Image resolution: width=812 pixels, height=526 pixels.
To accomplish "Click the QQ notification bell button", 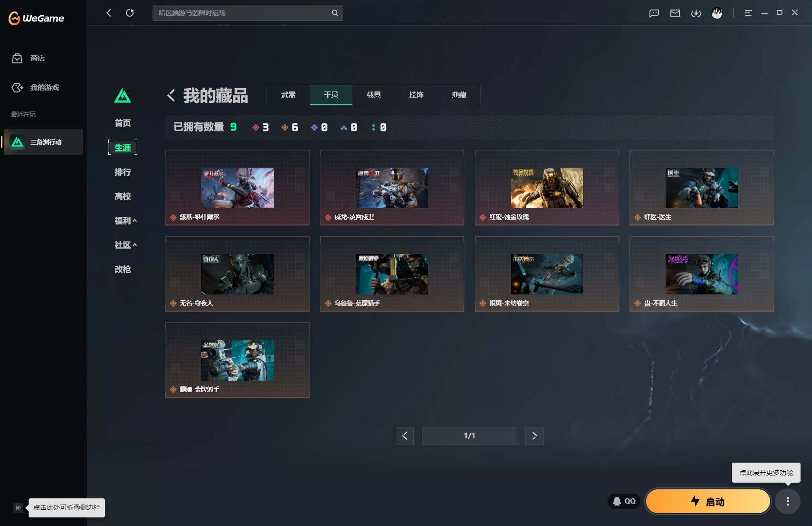I will [x=624, y=501].
